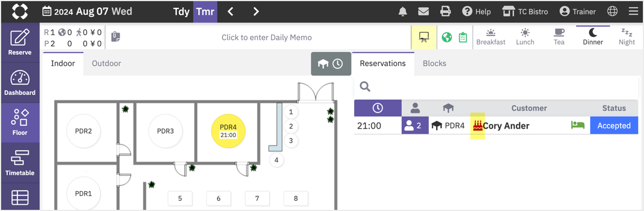This screenshot has width=644, height=211.
Task: Open the date picker 2024 Aug 07
Action: coord(87,11)
